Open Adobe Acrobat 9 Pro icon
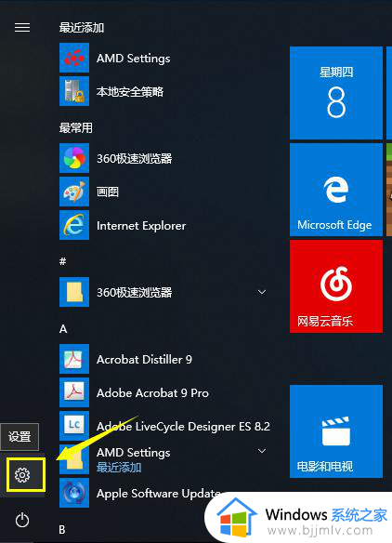The image size is (392, 543). tap(74, 392)
